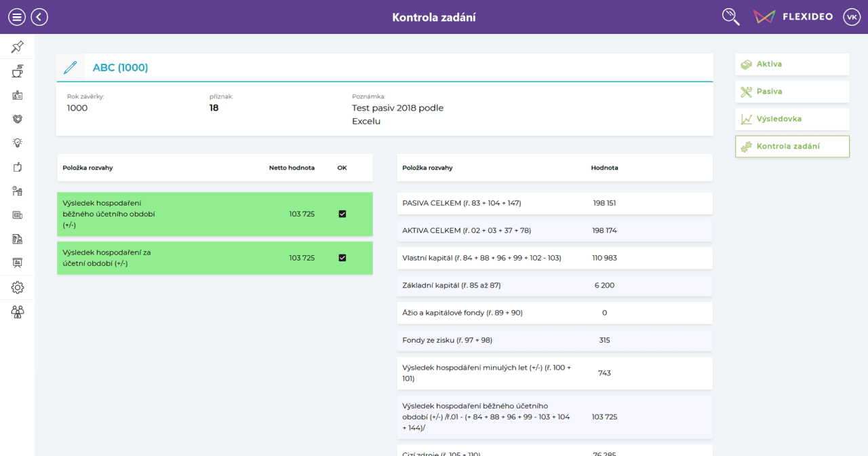This screenshot has height=456, width=868.
Task: Open the settings gear in sidebar
Action: [x=18, y=288]
